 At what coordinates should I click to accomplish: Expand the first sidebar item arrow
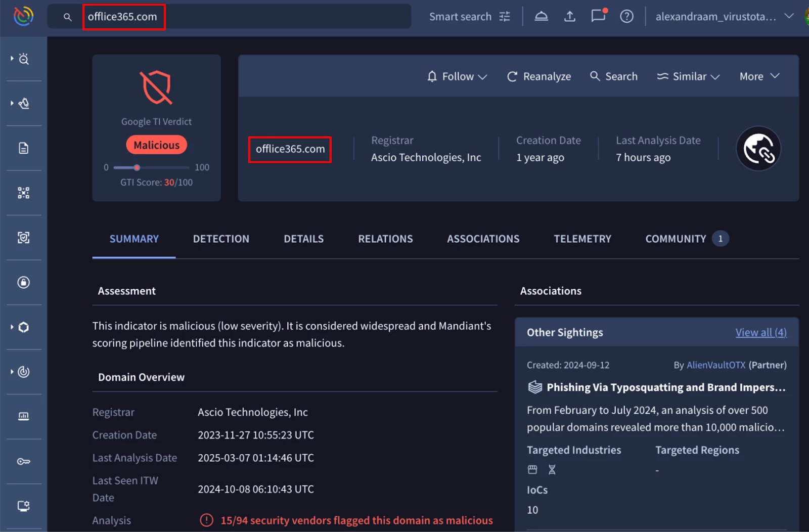[12, 59]
